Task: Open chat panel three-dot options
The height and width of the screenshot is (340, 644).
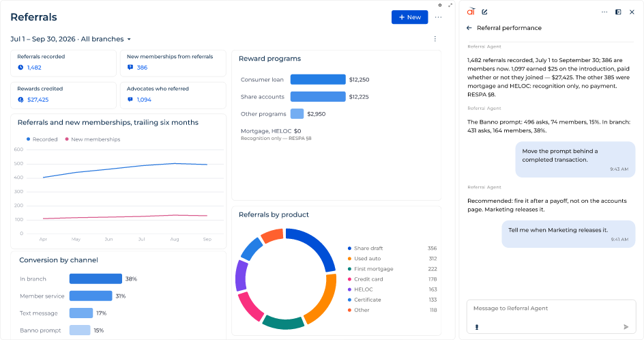Action: [604, 12]
